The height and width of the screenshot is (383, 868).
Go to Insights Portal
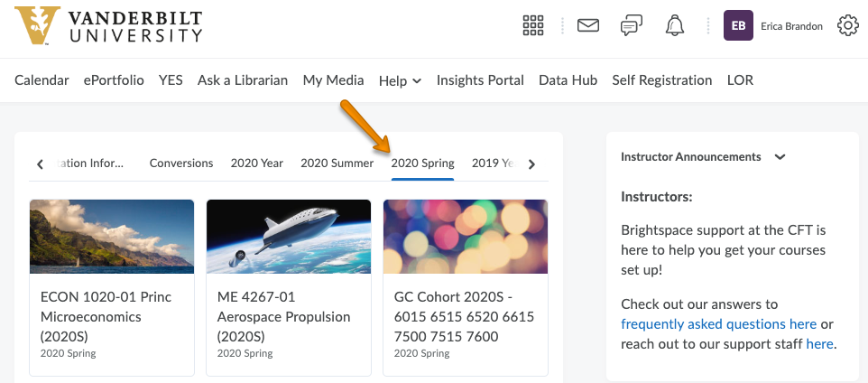pos(480,80)
